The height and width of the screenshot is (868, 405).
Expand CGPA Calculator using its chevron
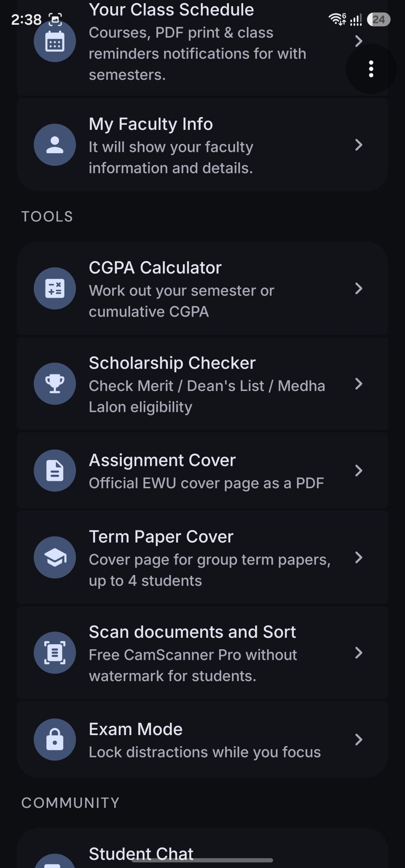tap(359, 289)
